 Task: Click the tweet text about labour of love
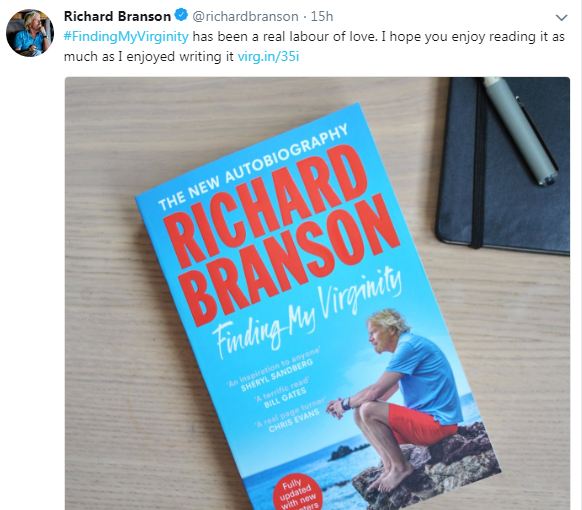(x=314, y=47)
